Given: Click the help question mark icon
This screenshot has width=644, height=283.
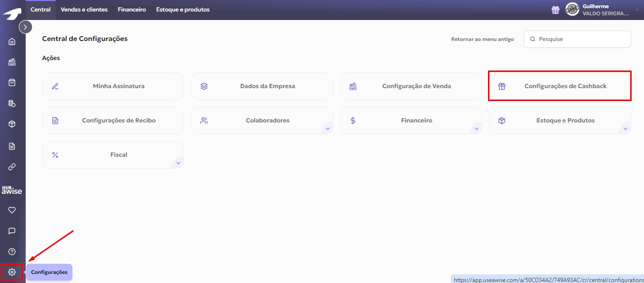Looking at the screenshot, I should [12, 252].
